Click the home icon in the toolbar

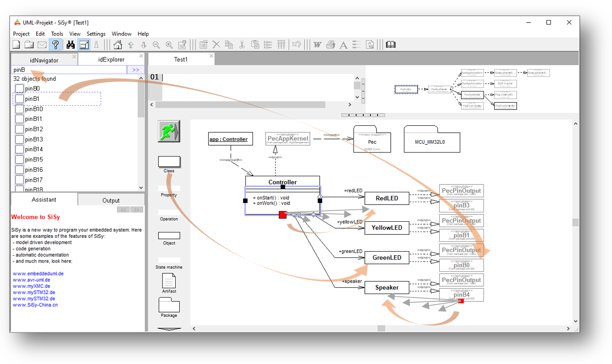click(118, 45)
